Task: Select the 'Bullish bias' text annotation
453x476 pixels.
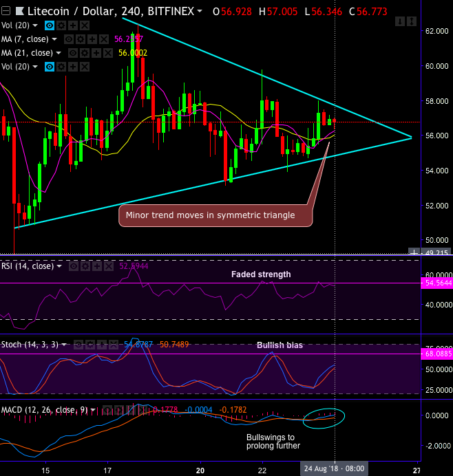Action: tap(280, 345)
